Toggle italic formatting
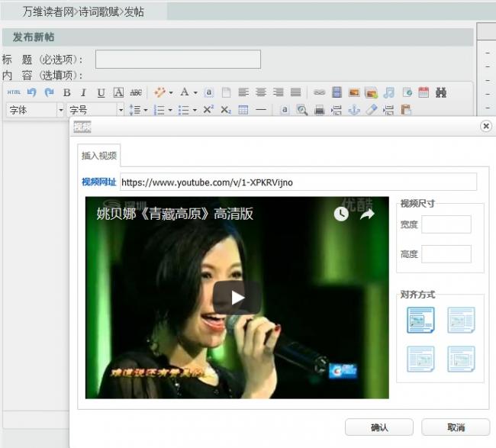 point(83,92)
